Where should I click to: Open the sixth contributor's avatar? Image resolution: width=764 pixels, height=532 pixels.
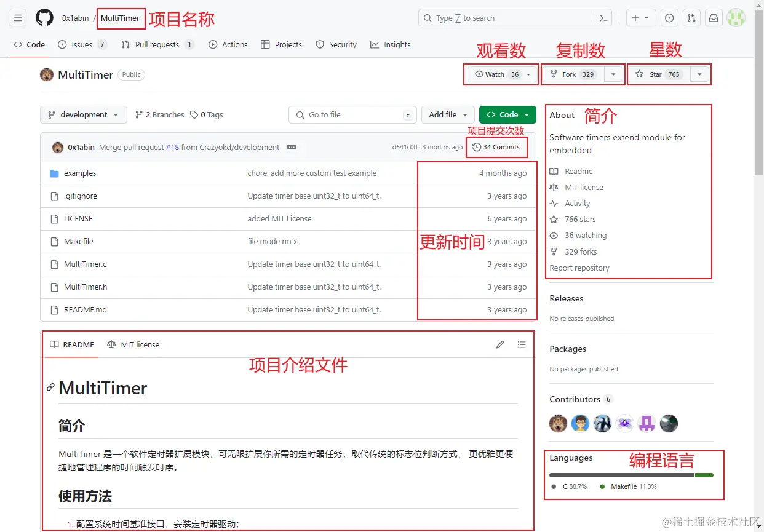[669, 423]
